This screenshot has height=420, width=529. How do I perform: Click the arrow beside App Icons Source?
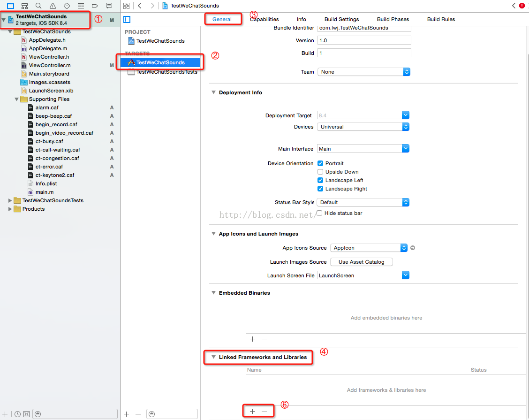pos(413,248)
